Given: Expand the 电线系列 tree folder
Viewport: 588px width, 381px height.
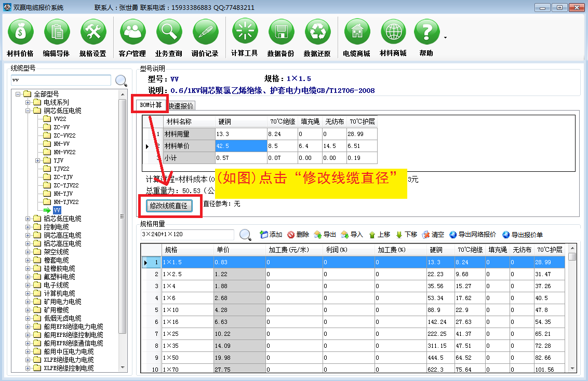Looking at the screenshot, I should point(28,102).
